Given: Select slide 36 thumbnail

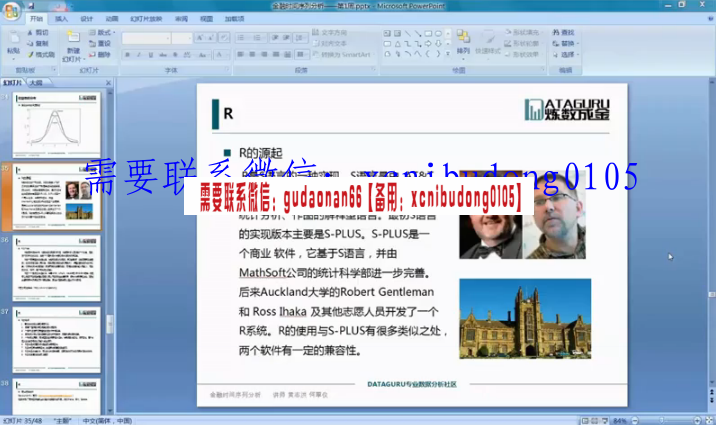Looking at the screenshot, I should coord(57,268).
